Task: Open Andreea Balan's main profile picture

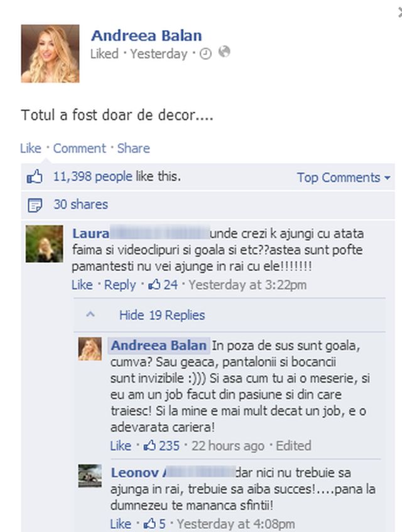Action: tap(50, 53)
